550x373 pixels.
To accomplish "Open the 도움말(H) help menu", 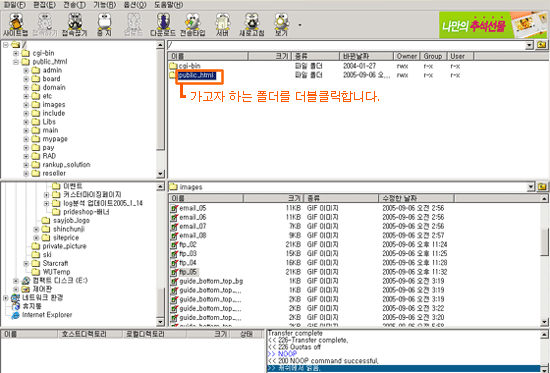I will (x=168, y=5).
